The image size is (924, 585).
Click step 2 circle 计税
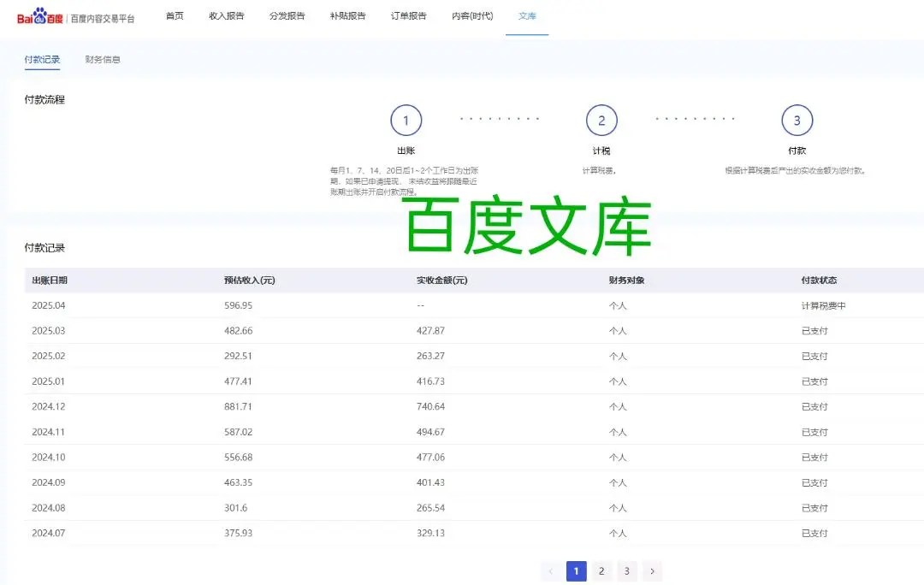[601, 121]
